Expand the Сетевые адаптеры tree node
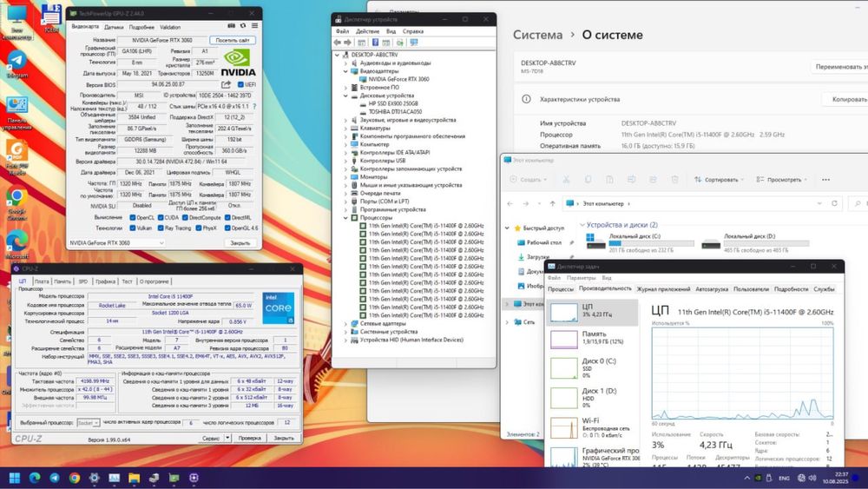This screenshot has height=489, width=868. 346,323
